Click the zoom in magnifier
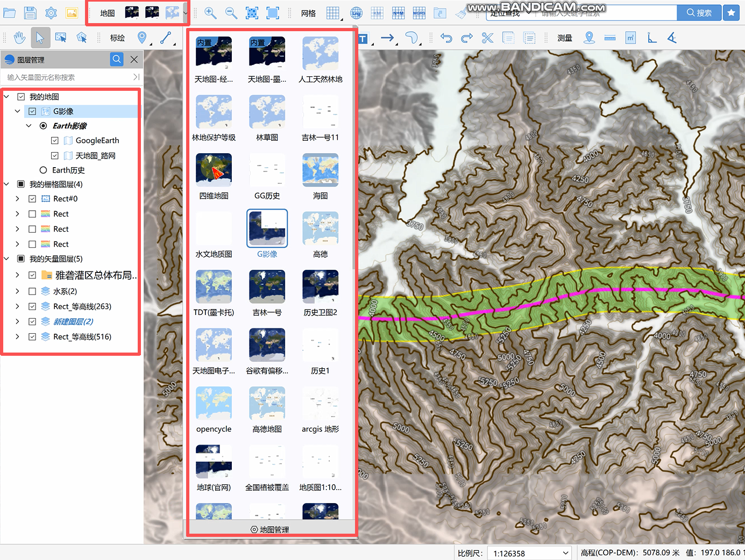 [210, 13]
